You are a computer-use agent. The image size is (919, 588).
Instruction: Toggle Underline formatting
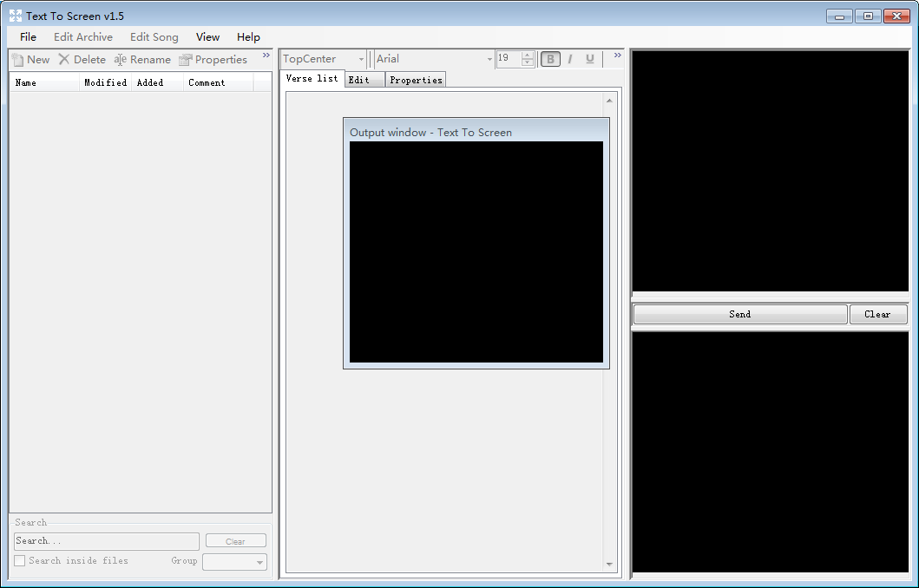589,59
